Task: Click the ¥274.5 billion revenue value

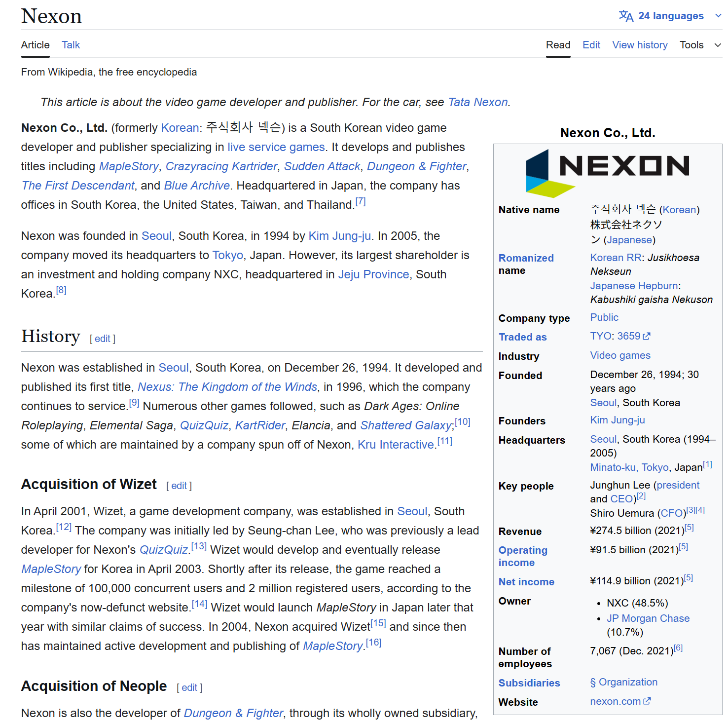Action: 637,531
